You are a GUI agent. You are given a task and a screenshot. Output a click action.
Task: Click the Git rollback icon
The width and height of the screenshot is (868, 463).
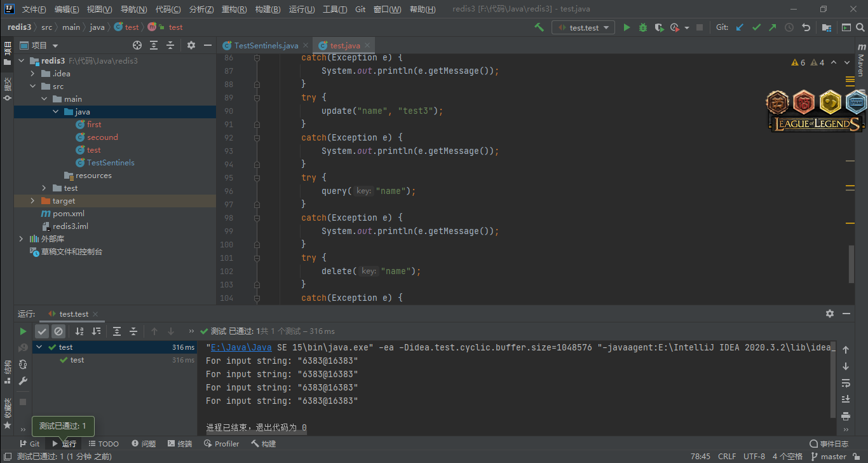coord(806,27)
